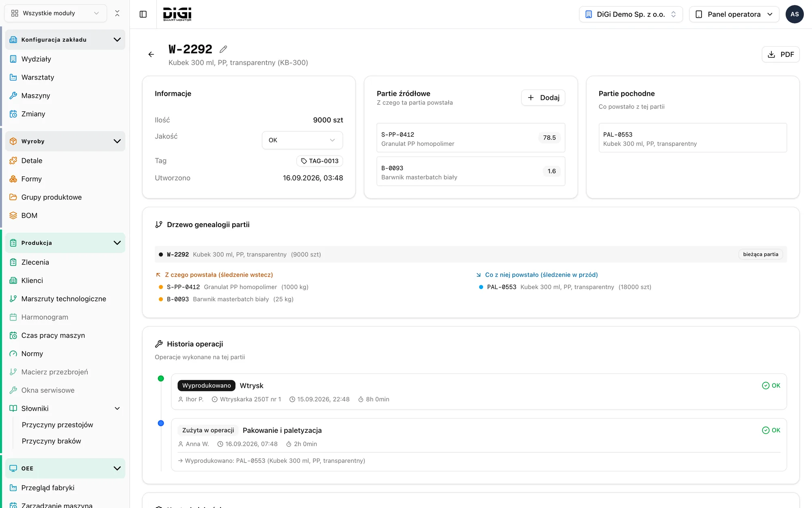Click the 'Wyprodukowano' status badge
Image resolution: width=812 pixels, height=508 pixels.
[x=206, y=386]
